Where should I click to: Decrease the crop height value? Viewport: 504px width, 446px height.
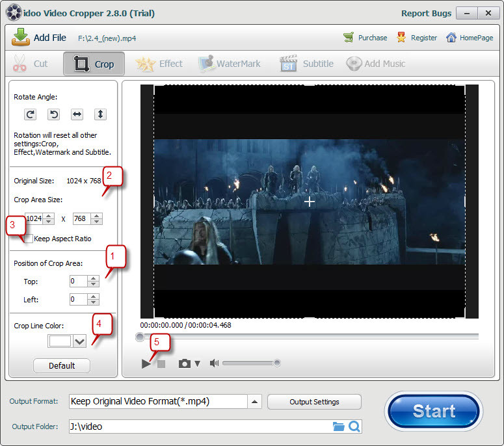pos(96,222)
